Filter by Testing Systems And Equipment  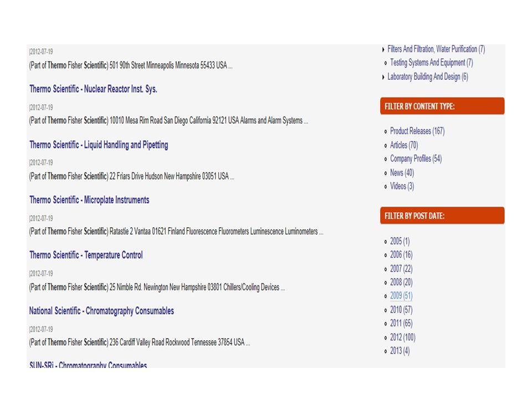click(431, 63)
